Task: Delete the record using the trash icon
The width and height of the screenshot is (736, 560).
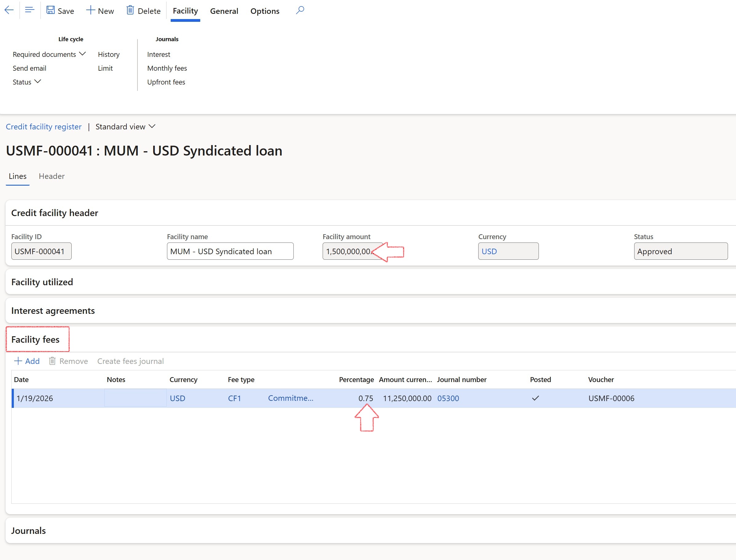Action: (x=130, y=10)
